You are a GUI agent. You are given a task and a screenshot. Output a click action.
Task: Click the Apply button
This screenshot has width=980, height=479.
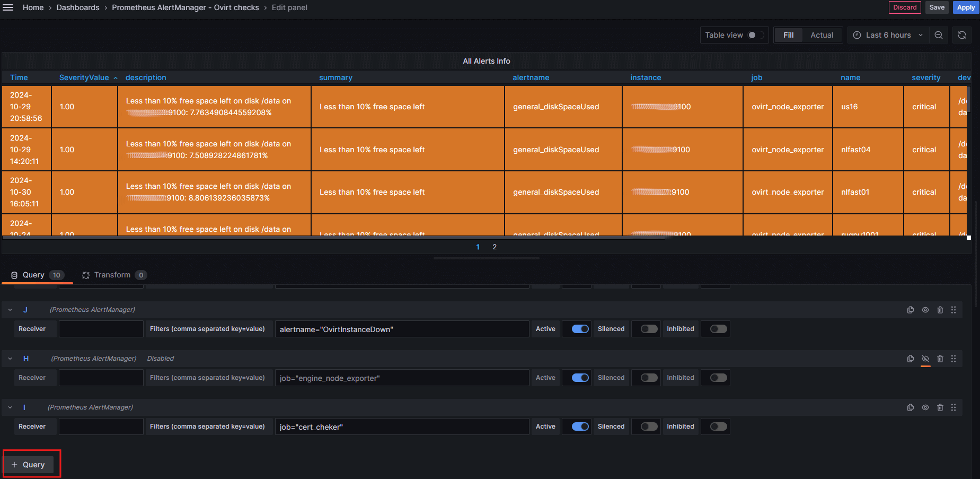coord(965,7)
